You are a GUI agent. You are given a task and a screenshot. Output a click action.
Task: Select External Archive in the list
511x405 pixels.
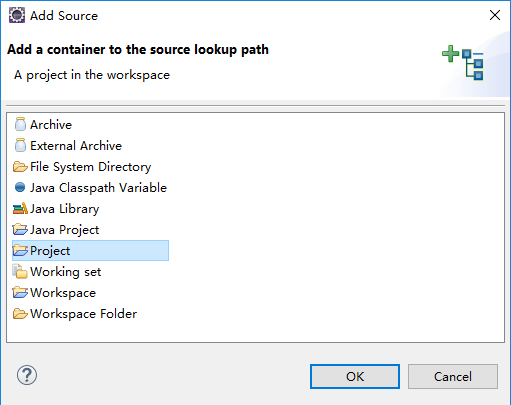click(x=76, y=146)
